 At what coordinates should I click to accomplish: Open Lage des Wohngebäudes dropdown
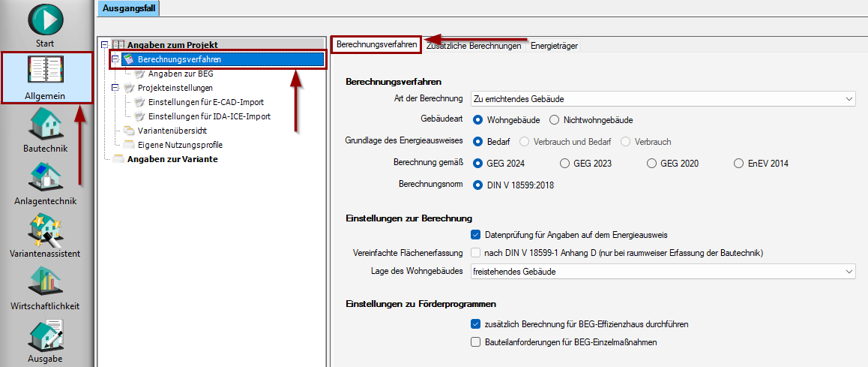pyautogui.click(x=663, y=272)
